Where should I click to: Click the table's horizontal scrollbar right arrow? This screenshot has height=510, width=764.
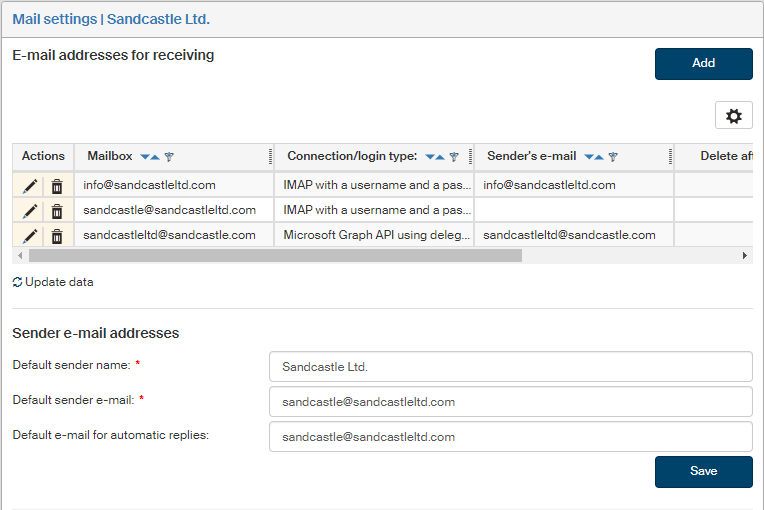pos(744,256)
